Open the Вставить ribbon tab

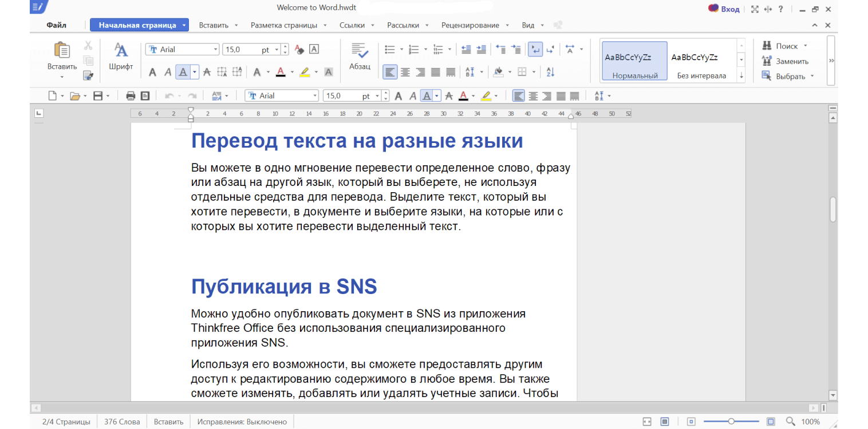(214, 25)
